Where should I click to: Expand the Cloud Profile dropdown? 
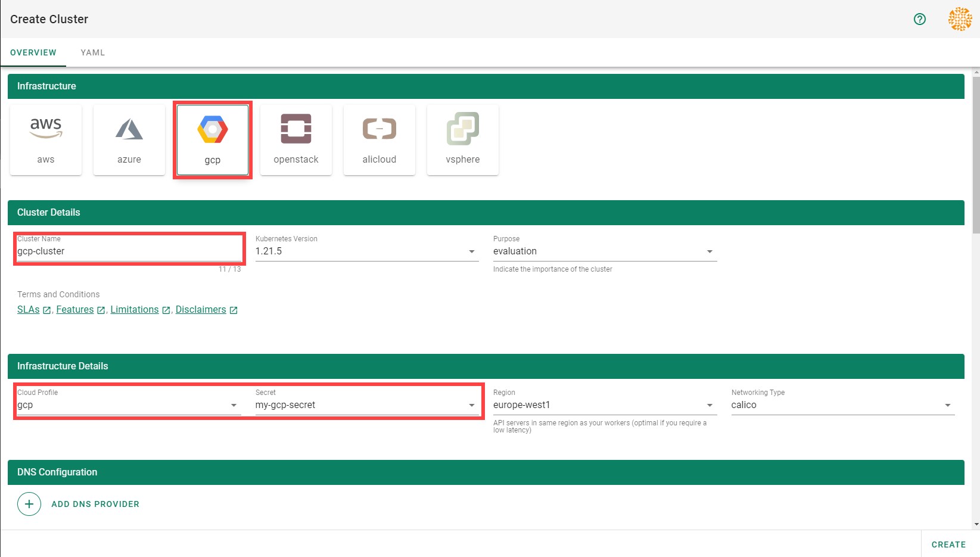pyautogui.click(x=128, y=405)
